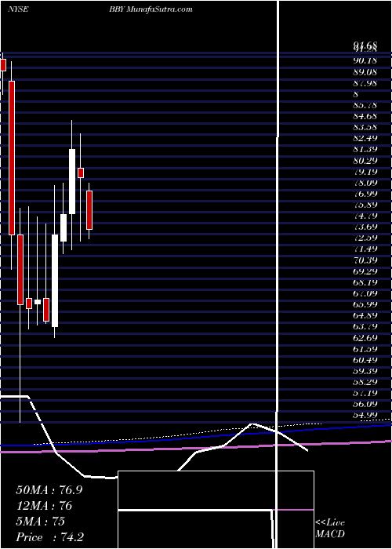Click the 79.19 price axis label
The image size is (392, 549).
tap(365, 172)
